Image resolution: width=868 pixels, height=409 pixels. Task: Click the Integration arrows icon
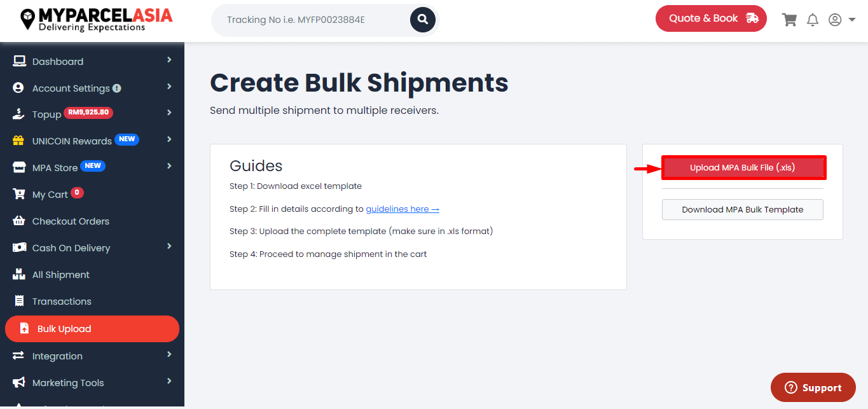point(18,356)
